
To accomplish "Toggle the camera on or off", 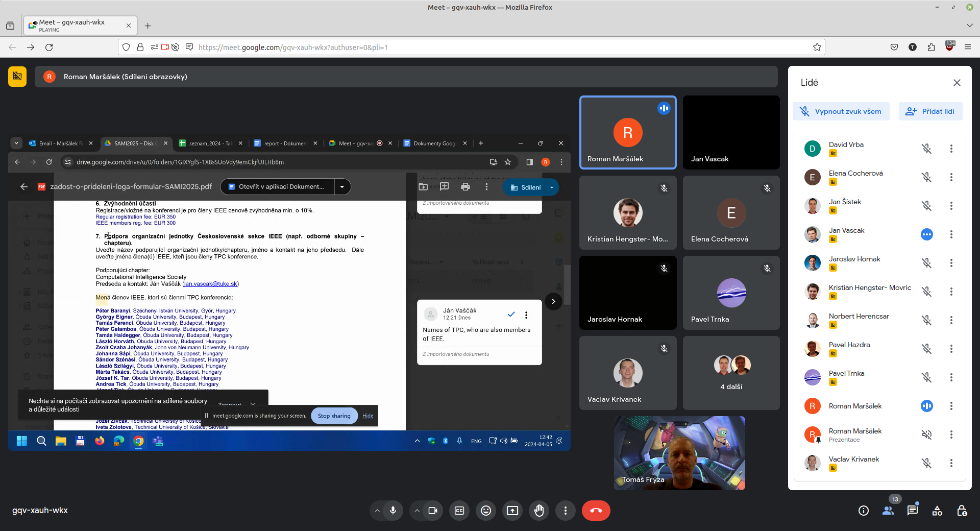I will pos(433,511).
